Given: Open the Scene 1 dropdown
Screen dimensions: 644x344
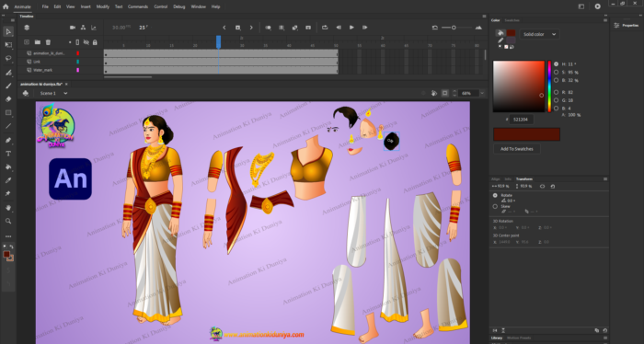Looking at the screenshot, I should (x=53, y=93).
